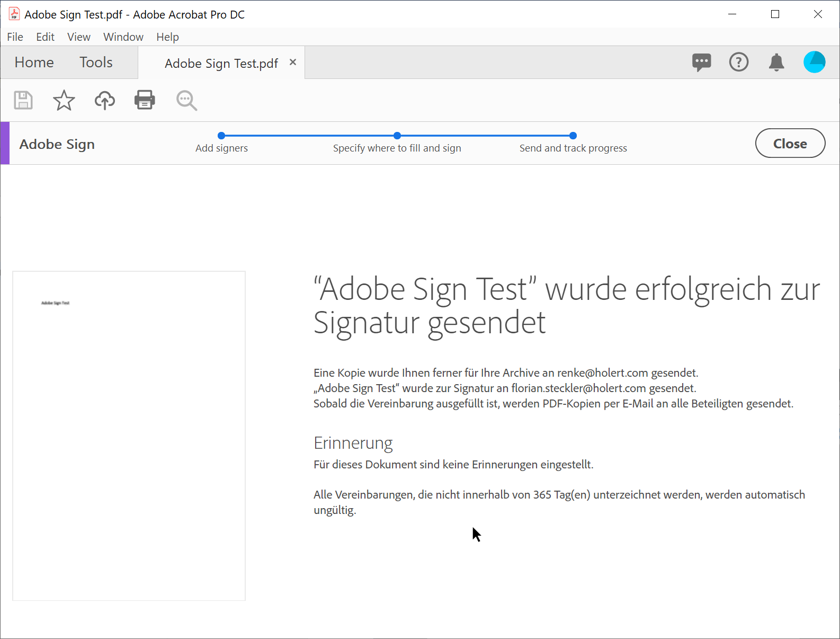Print the document with the printer icon
This screenshot has height=639, width=840.
[145, 100]
